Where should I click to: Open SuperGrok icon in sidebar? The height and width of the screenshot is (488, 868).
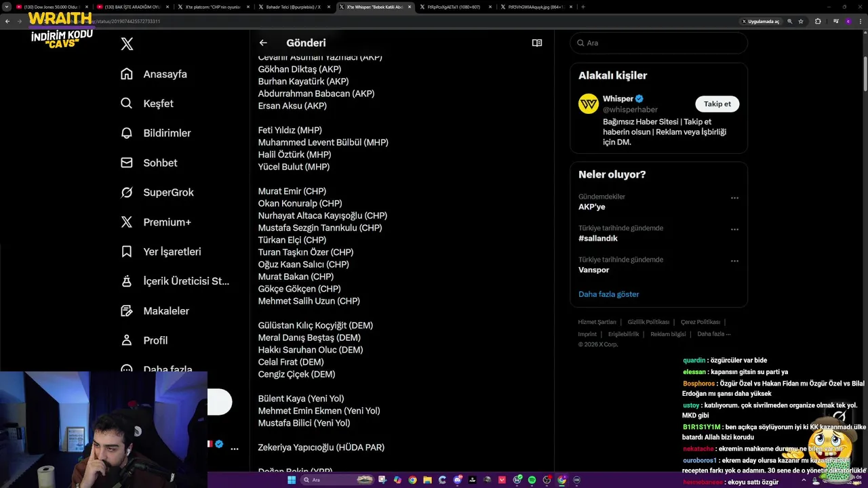point(127,192)
